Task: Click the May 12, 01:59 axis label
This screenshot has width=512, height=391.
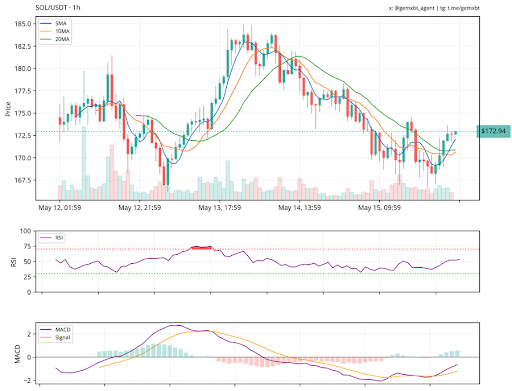Action: pos(60,208)
